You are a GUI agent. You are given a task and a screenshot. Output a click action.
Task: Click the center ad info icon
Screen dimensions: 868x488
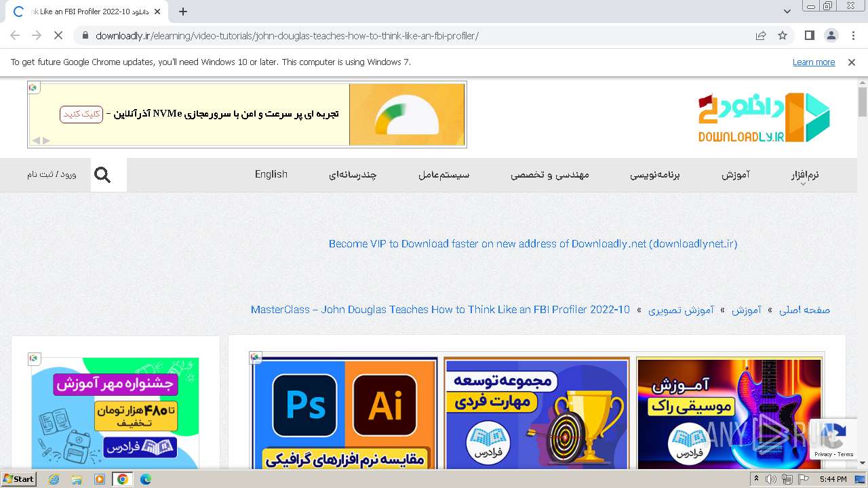[255, 357]
